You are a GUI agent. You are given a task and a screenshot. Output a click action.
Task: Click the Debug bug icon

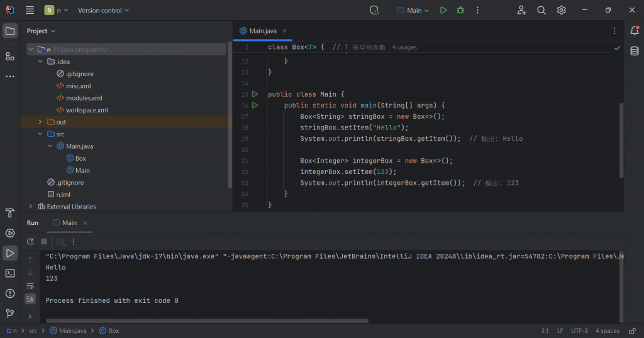tap(460, 10)
